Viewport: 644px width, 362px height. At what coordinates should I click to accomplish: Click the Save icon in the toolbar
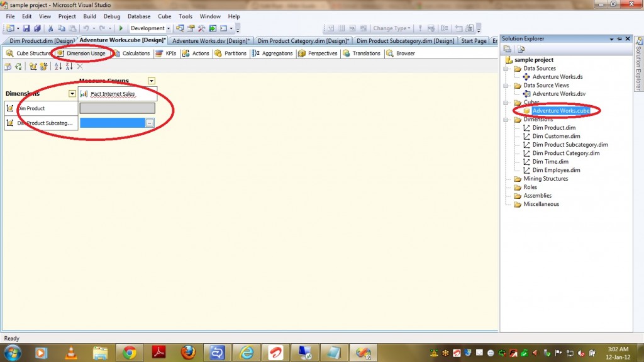point(27,28)
